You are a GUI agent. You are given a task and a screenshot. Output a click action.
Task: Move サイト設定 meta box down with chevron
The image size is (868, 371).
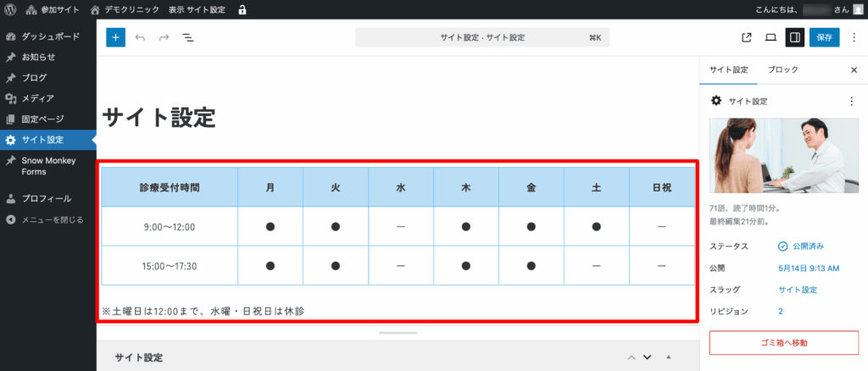[647, 357]
